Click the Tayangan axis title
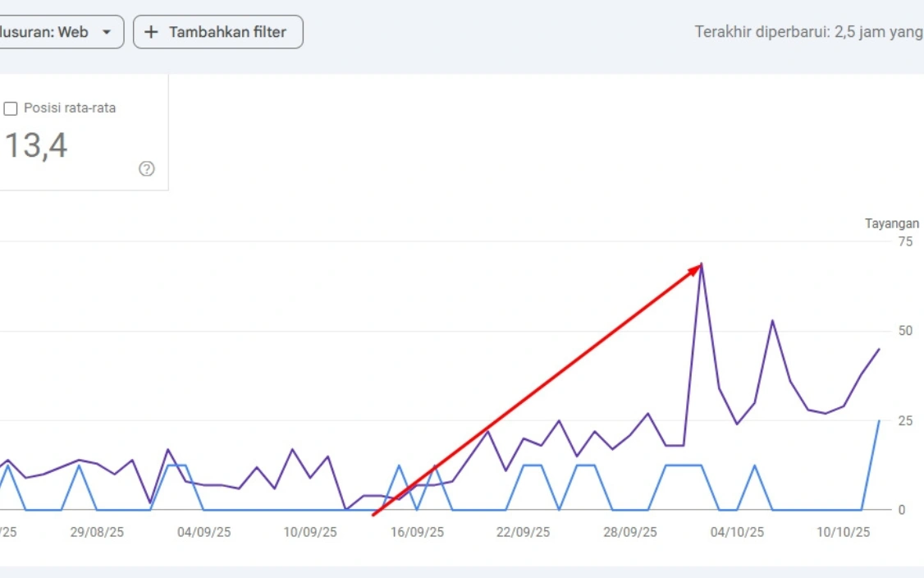 coord(892,223)
